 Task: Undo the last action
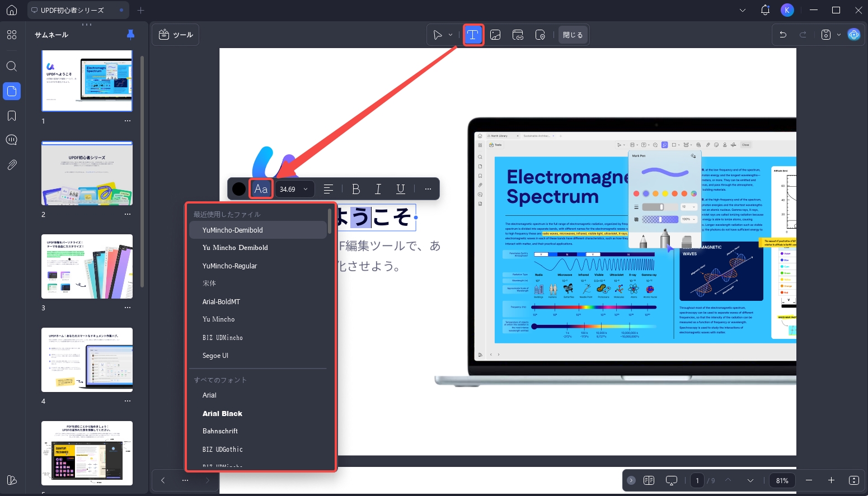pyautogui.click(x=783, y=35)
